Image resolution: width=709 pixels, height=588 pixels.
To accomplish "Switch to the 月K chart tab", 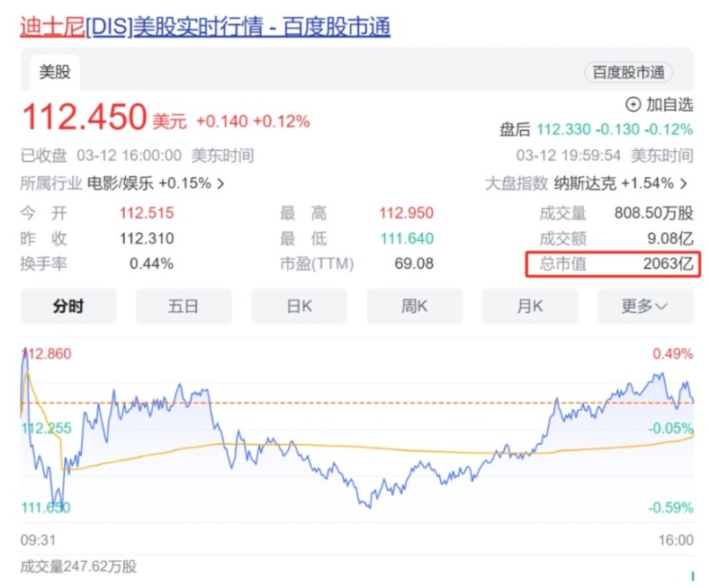I will click(x=530, y=307).
